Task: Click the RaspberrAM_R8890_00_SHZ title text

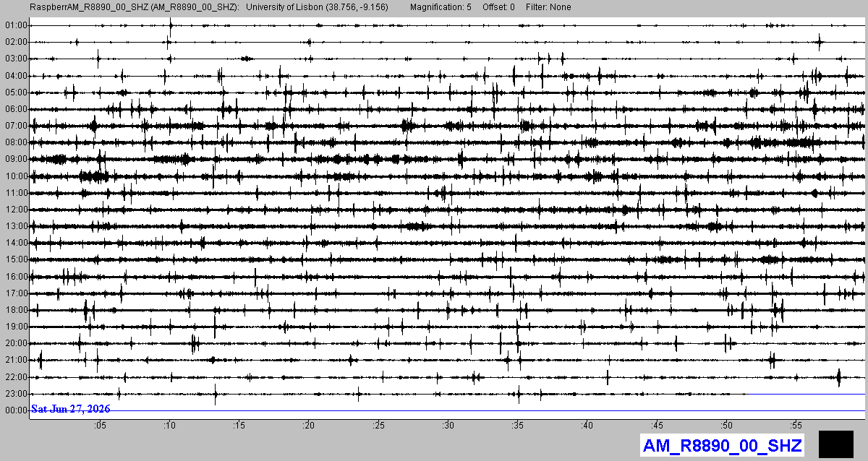Action: click(x=135, y=7)
